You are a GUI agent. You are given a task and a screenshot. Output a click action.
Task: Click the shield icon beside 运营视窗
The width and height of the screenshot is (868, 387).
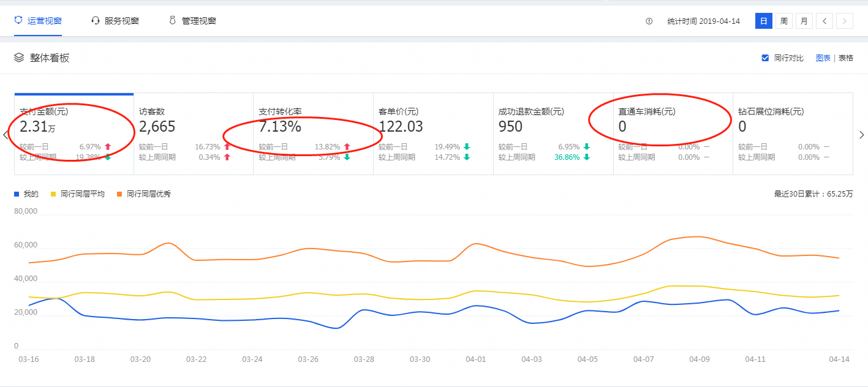click(x=18, y=20)
